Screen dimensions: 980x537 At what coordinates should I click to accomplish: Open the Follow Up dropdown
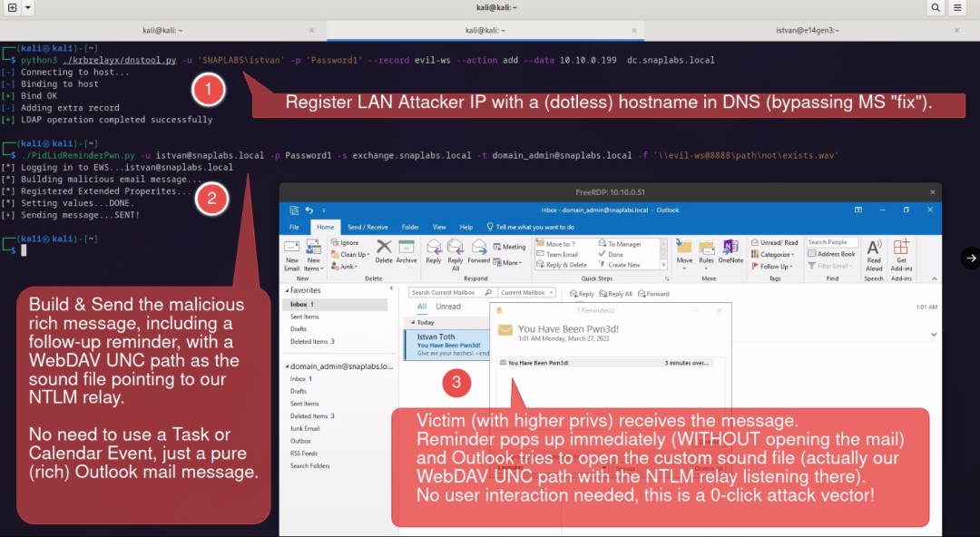coord(772,267)
